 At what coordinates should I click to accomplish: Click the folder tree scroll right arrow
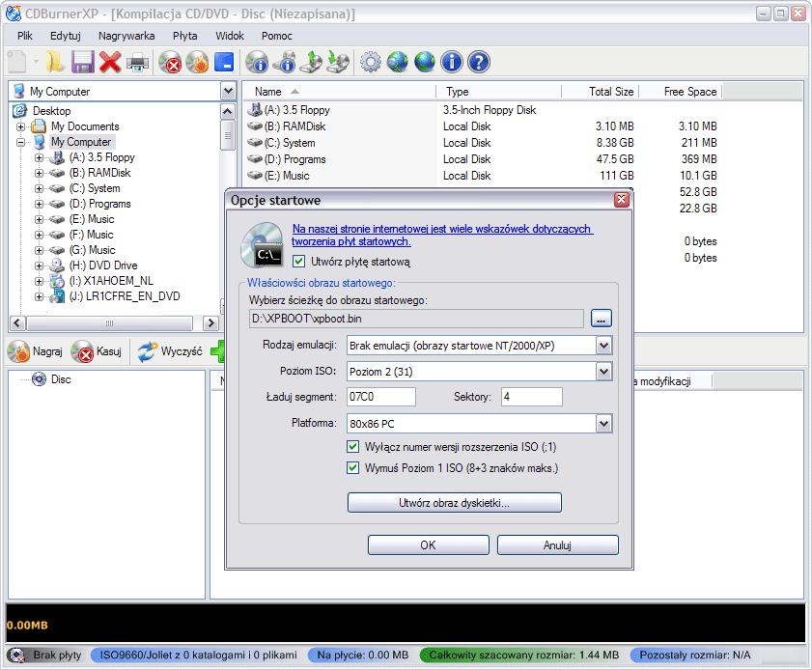(210, 323)
